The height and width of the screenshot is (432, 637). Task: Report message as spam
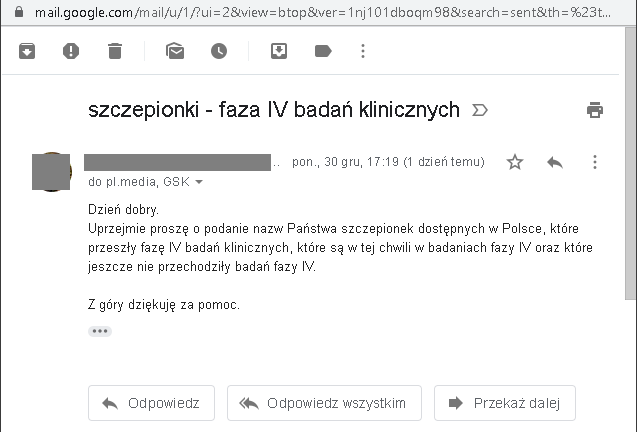(71, 51)
